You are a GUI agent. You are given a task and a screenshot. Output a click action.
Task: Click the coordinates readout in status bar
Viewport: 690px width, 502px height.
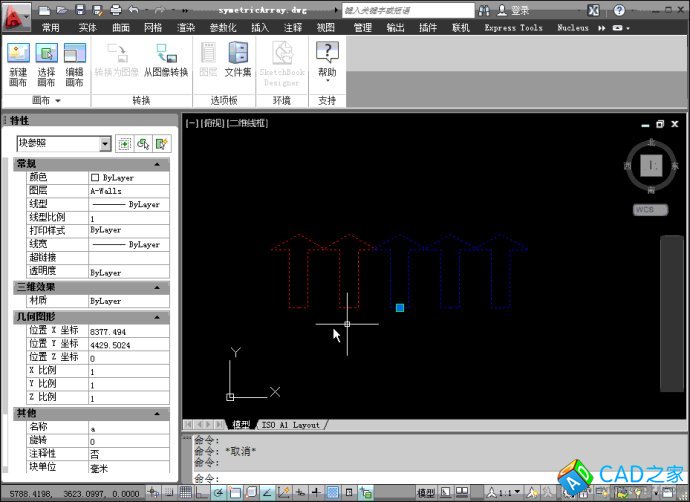[74, 494]
